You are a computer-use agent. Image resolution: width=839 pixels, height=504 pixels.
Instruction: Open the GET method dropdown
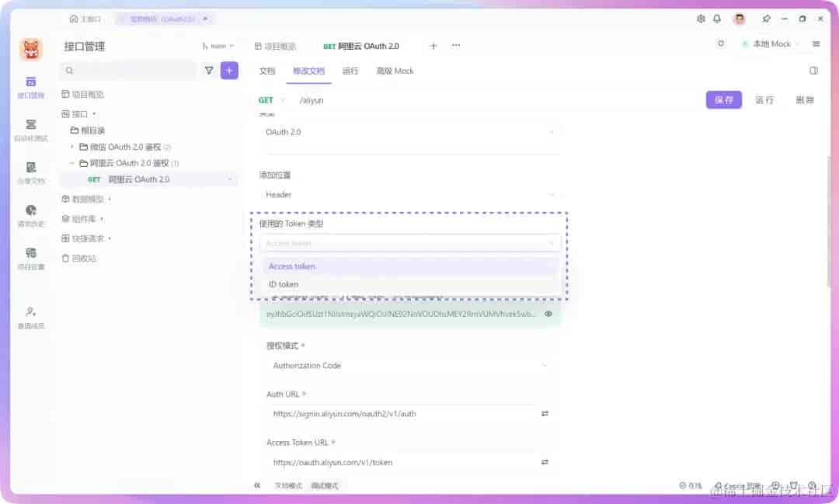pos(271,100)
